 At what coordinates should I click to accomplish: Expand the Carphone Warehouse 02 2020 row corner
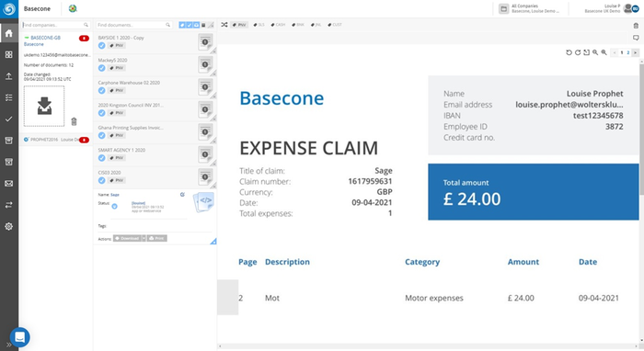coord(213,96)
